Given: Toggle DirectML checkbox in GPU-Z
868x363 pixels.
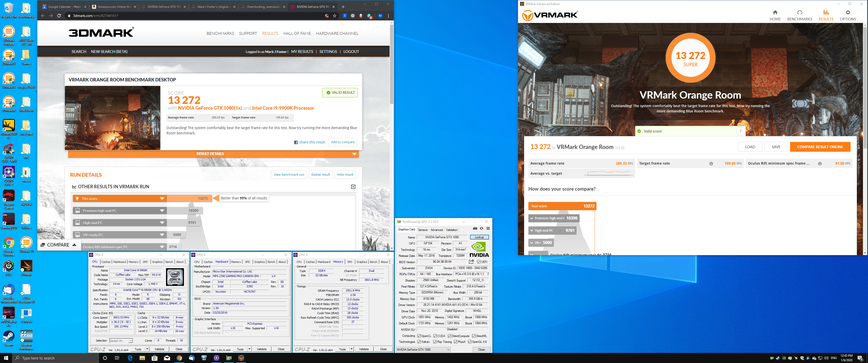Looking at the screenshot, I should click(474, 336).
